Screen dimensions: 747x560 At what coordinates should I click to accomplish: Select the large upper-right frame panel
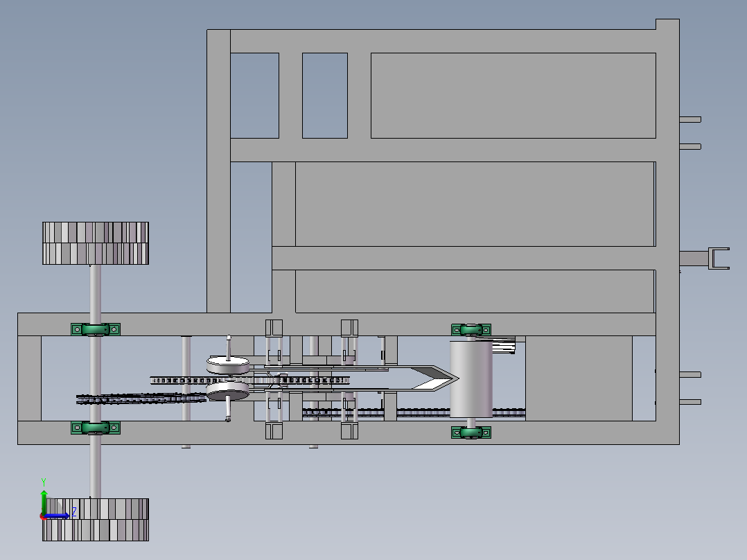point(513,96)
